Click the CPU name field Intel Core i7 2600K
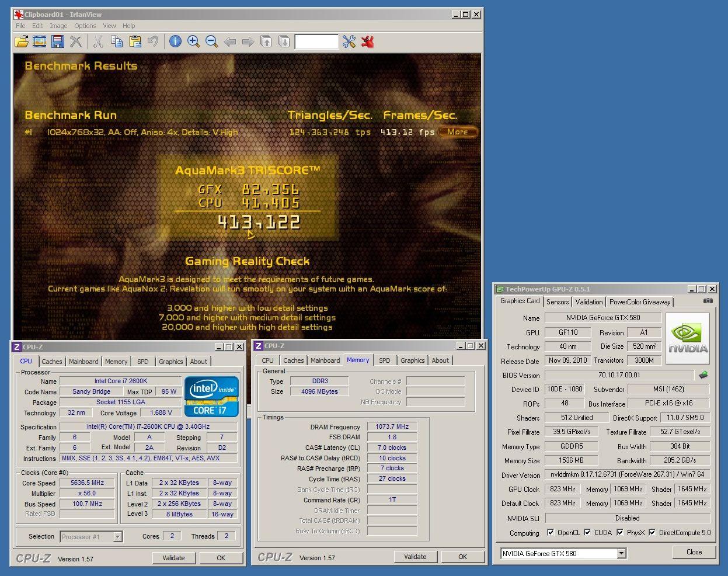The height and width of the screenshot is (576, 728). (120, 381)
